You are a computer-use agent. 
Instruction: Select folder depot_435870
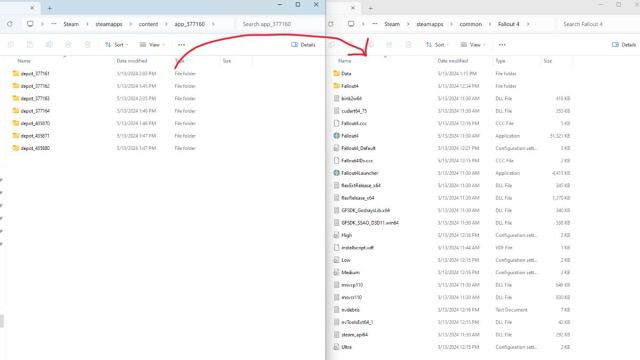[35, 123]
